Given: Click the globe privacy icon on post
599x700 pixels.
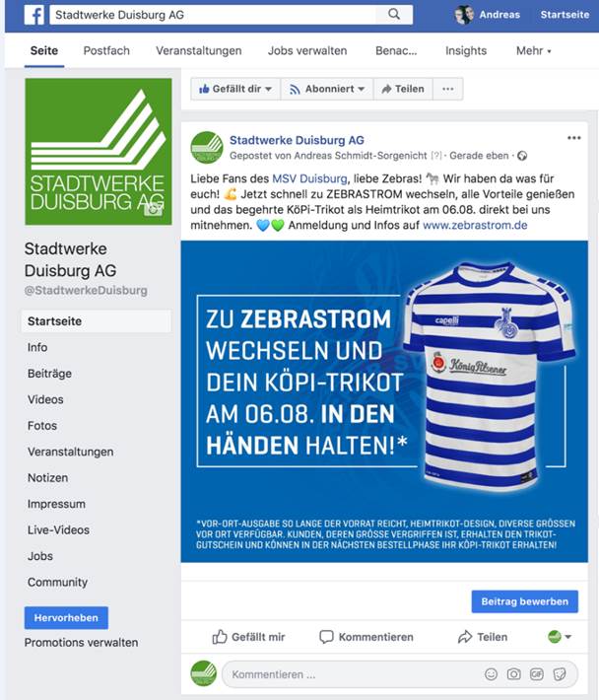Looking at the screenshot, I should point(522,156).
